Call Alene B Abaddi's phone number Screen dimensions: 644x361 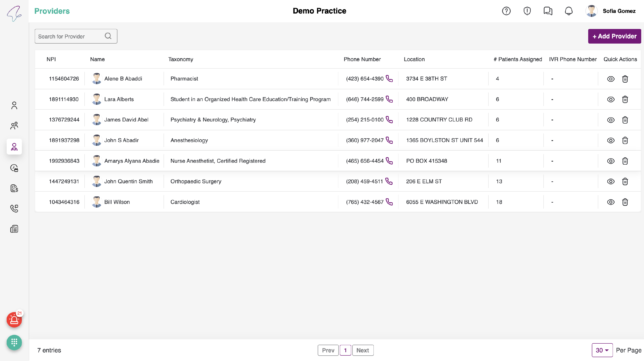click(x=389, y=79)
